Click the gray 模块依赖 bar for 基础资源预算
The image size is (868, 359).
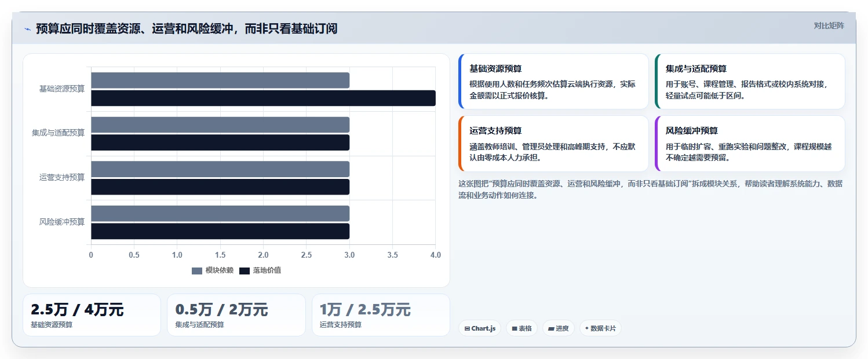coord(220,80)
